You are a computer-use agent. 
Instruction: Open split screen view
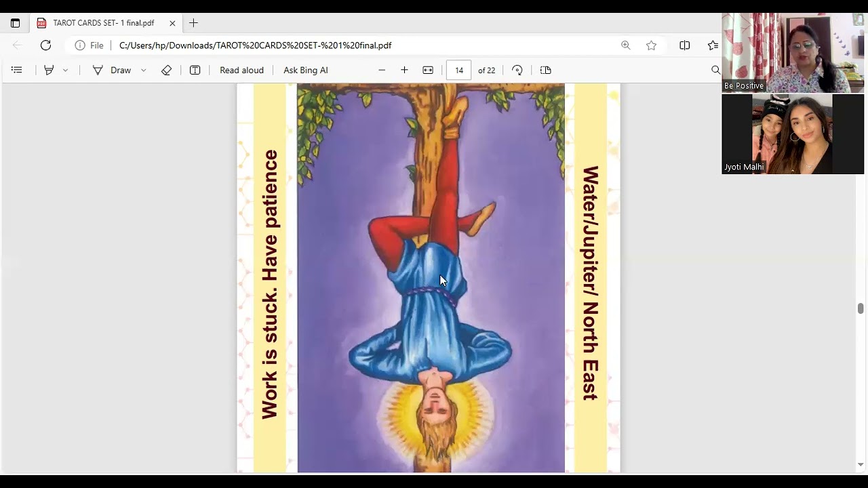coord(685,45)
